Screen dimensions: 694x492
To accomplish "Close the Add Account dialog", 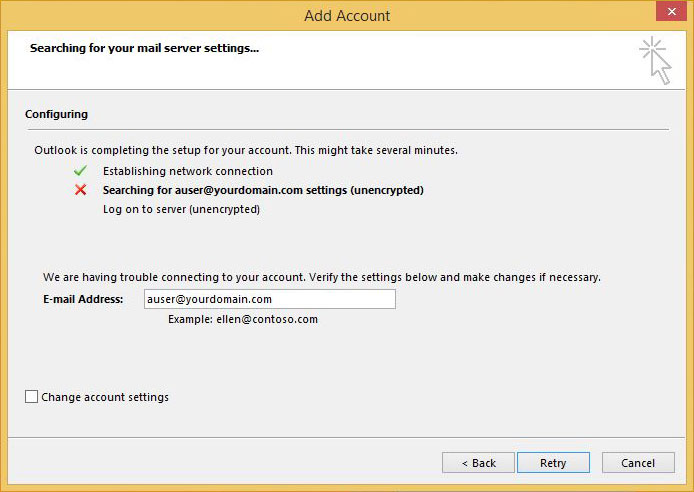I will coord(671,12).
